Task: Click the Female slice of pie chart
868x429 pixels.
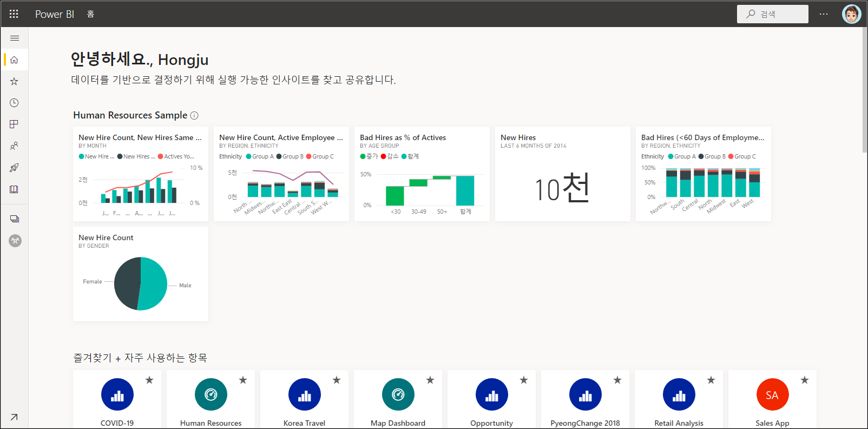Action: click(127, 283)
